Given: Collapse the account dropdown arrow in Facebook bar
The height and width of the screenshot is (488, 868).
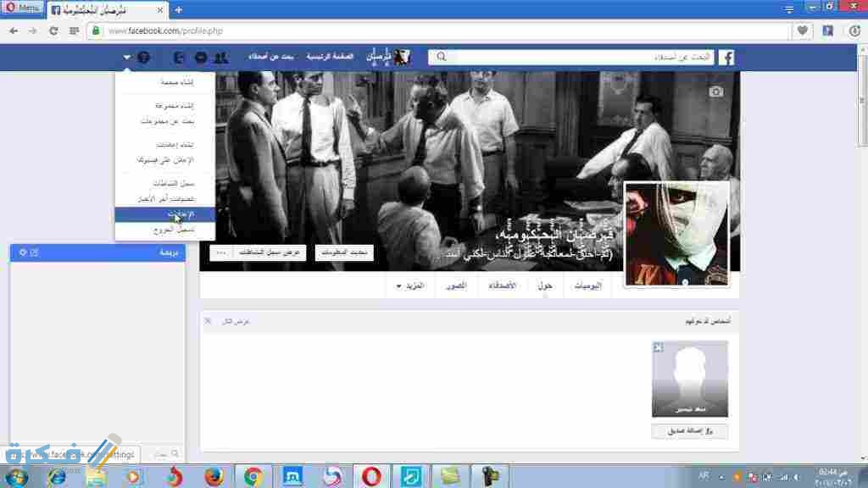Looking at the screenshot, I should tap(127, 58).
